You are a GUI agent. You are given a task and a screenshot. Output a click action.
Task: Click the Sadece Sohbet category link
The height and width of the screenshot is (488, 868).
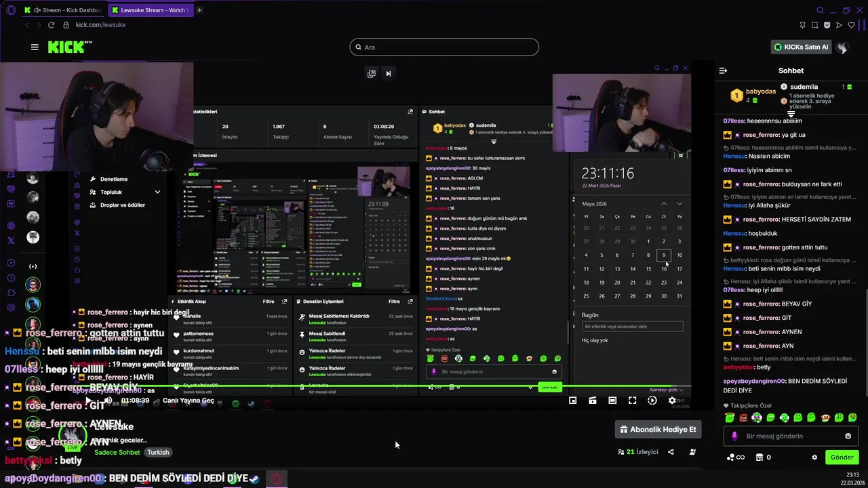click(x=117, y=452)
